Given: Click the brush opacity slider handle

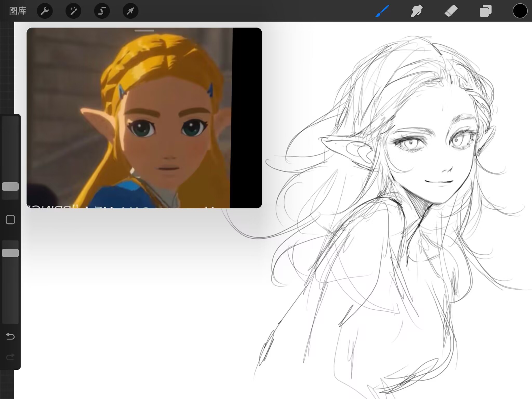Looking at the screenshot, I should click(10, 253).
